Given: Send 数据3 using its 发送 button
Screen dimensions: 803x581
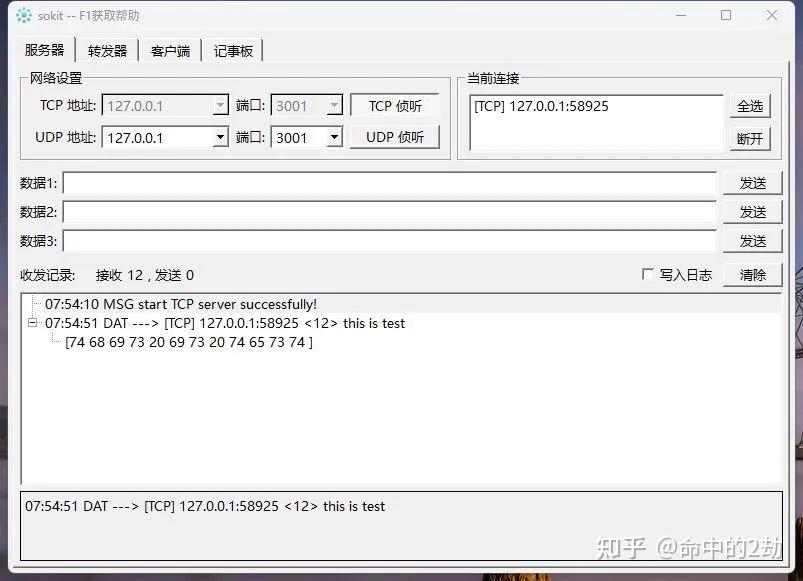Looking at the screenshot, I should (753, 240).
